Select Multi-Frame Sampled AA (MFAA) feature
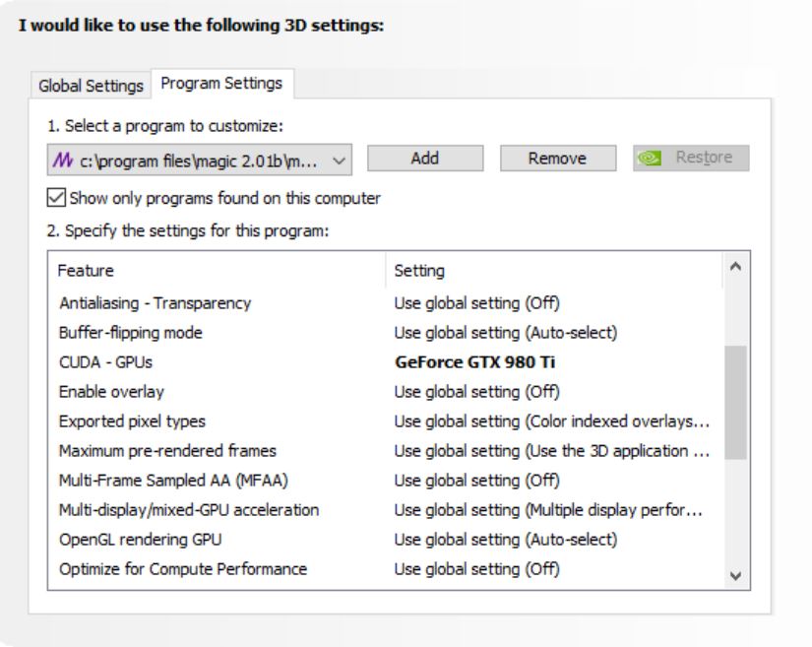 pos(173,481)
